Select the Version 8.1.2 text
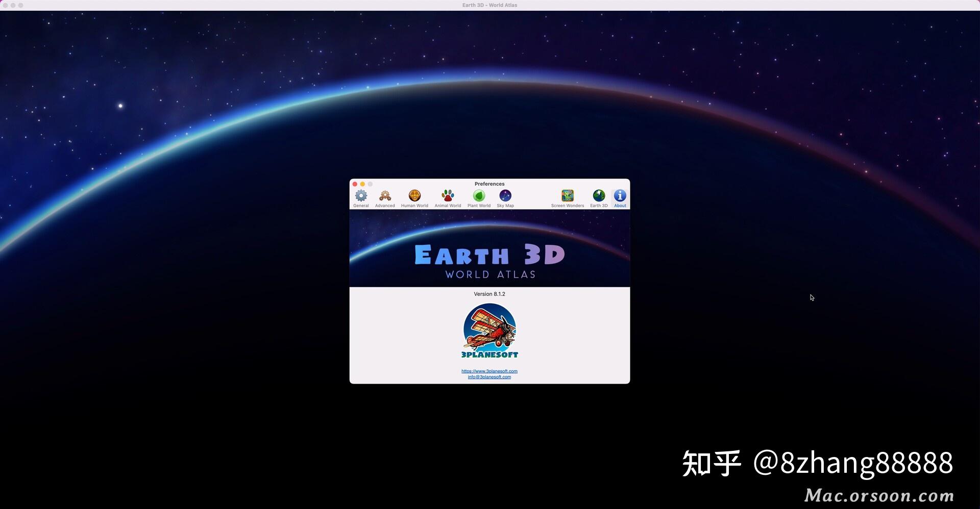 tap(489, 294)
